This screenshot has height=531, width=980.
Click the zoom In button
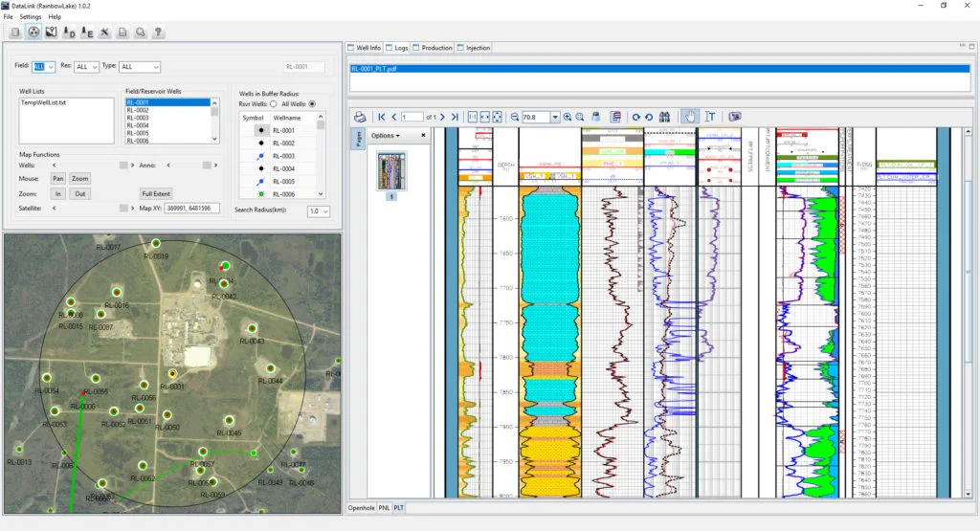[x=58, y=193]
